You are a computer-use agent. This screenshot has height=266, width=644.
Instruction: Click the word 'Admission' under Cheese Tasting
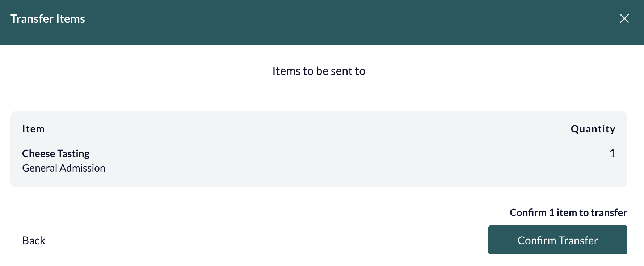click(83, 168)
